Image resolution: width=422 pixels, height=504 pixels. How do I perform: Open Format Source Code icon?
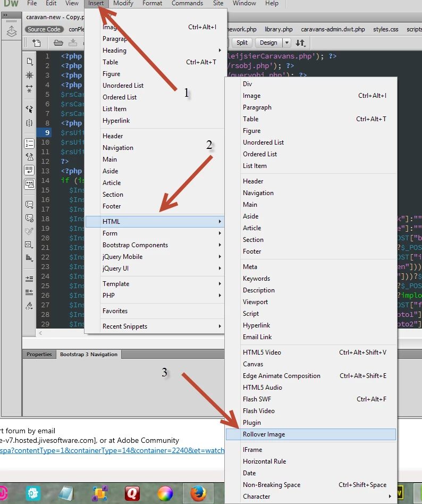[x=29, y=306]
